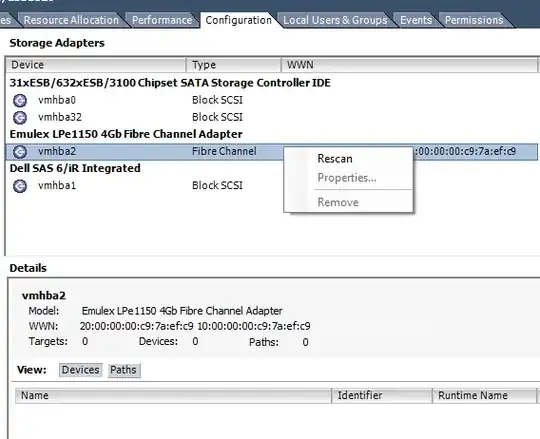Click the vmhba2 adapter icon
The height and width of the screenshot is (439, 540).
click(x=20, y=151)
